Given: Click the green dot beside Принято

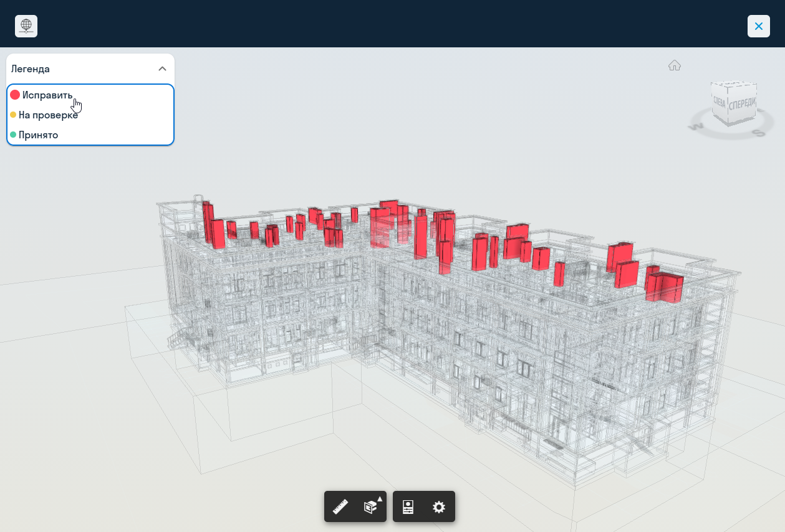Looking at the screenshot, I should click(x=13, y=135).
